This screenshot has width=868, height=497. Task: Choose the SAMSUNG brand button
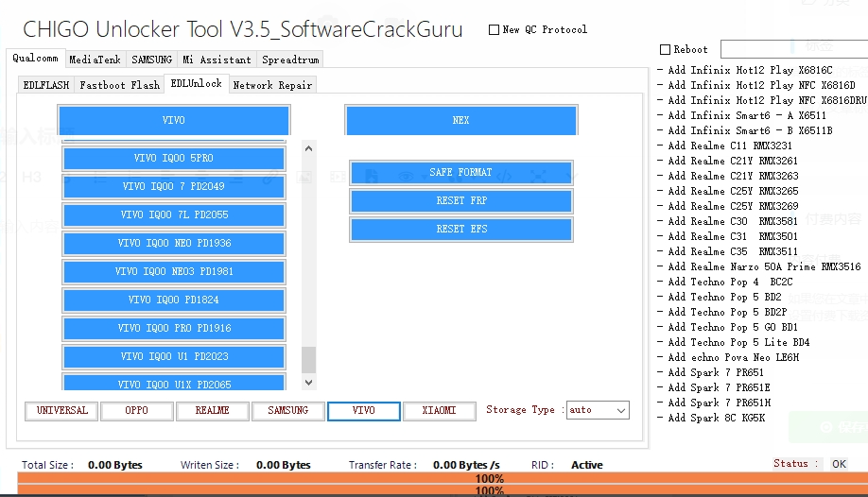287,411
